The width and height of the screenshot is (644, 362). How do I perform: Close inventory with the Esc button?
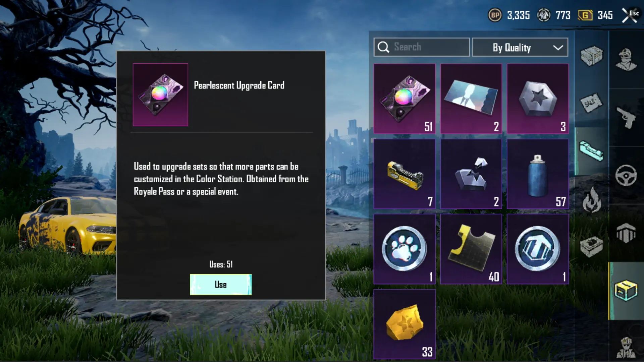[631, 15]
